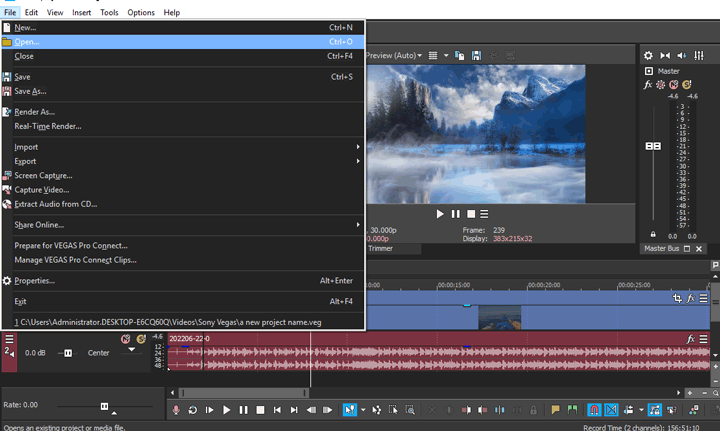Expand the Share Online submenu

coord(38,225)
